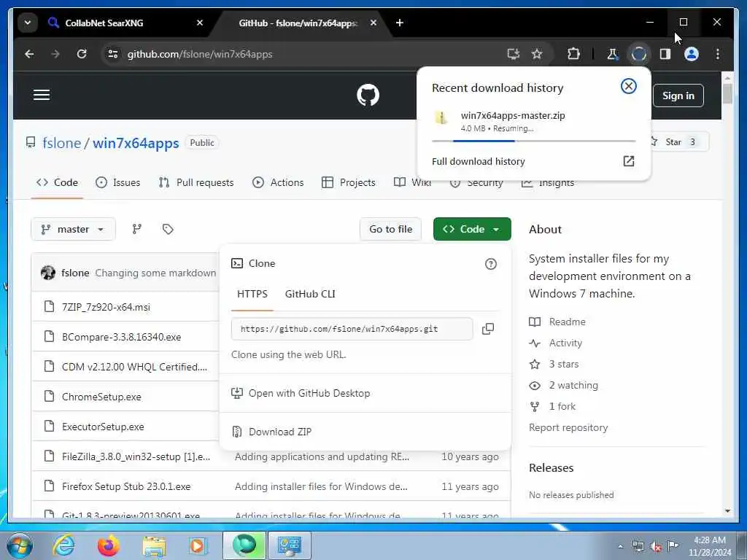This screenshot has height=560, width=747.
Task: Open the Pull requests tab
Action: tap(196, 182)
